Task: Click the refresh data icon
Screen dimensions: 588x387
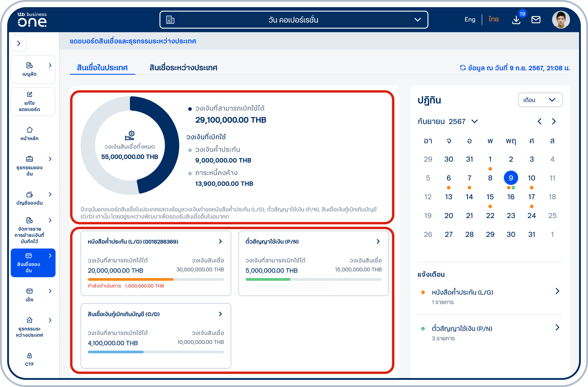Action: tap(463, 68)
